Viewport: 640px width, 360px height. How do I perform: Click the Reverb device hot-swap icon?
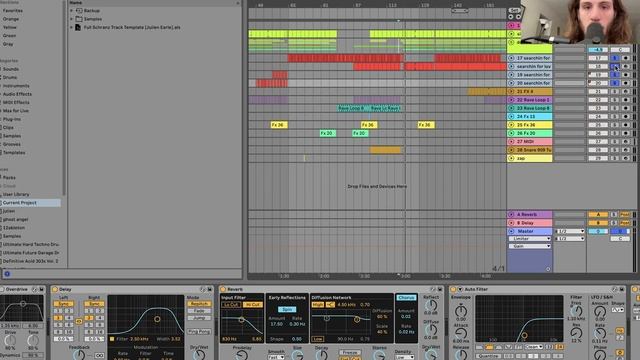(x=433, y=289)
